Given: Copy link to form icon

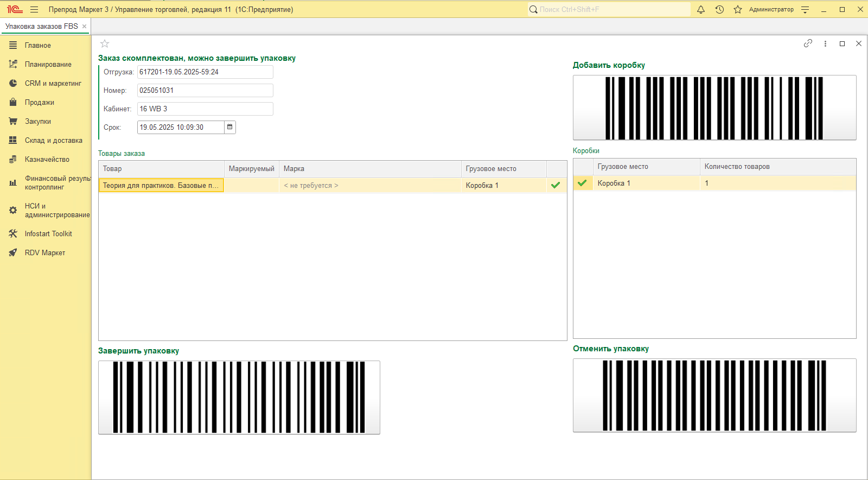Looking at the screenshot, I should pos(808,43).
